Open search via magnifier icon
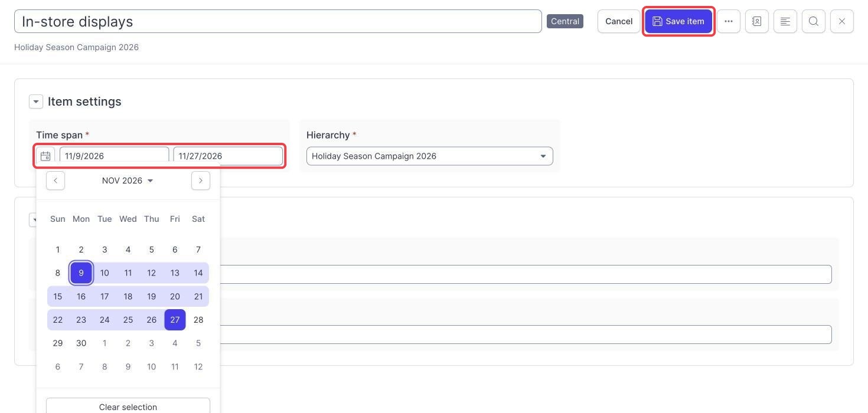This screenshot has width=868, height=413. (x=814, y=21)
